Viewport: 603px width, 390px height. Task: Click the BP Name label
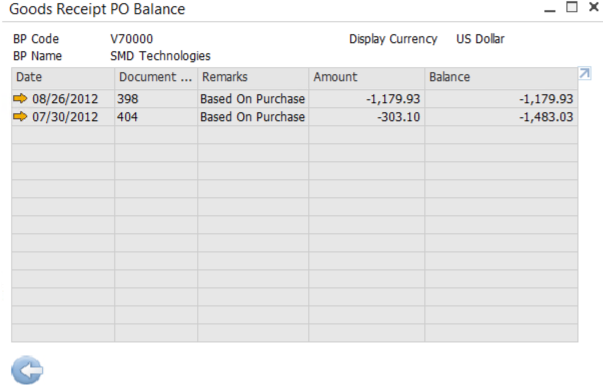(x=37, y=56)
